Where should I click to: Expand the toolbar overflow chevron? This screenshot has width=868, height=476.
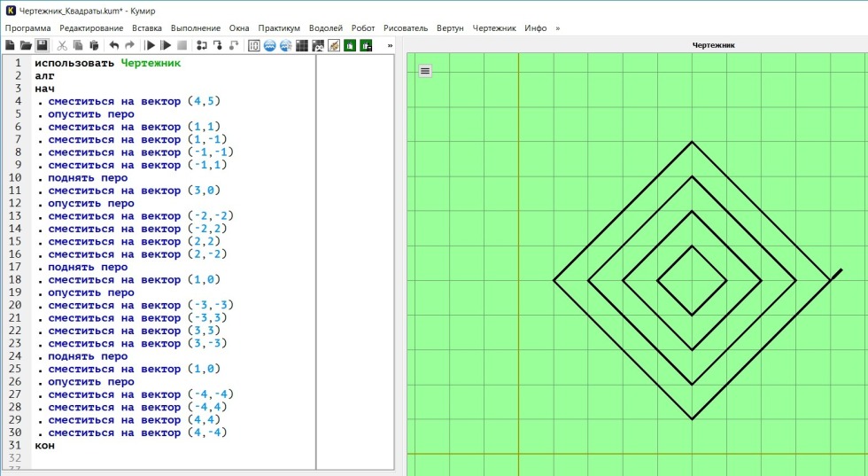390,45
